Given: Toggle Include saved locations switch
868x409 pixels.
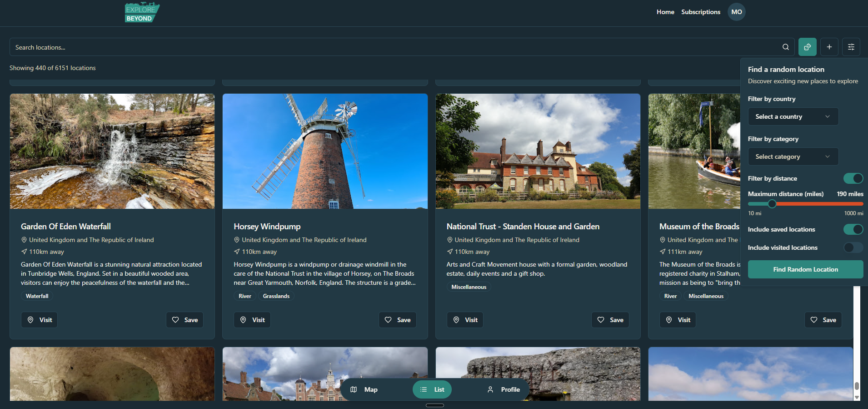Looking at the screenshot, I should pos(853,229).
